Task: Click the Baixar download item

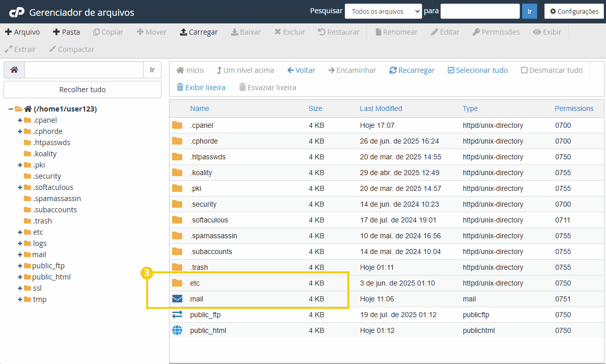Action: 246,32
